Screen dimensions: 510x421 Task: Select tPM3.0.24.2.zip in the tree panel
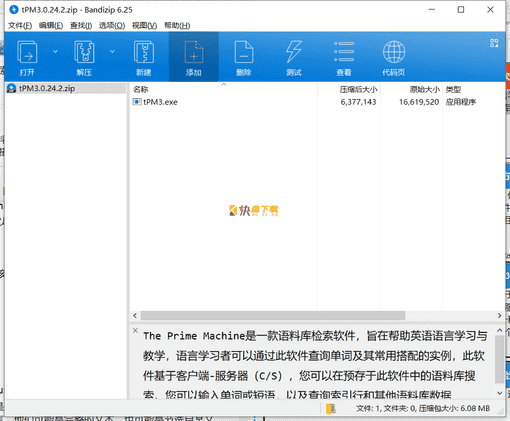point(47,88)
